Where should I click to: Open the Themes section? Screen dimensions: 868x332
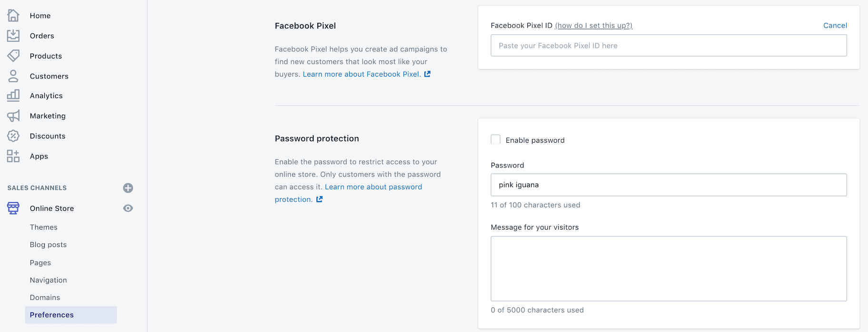coord(43,227)
